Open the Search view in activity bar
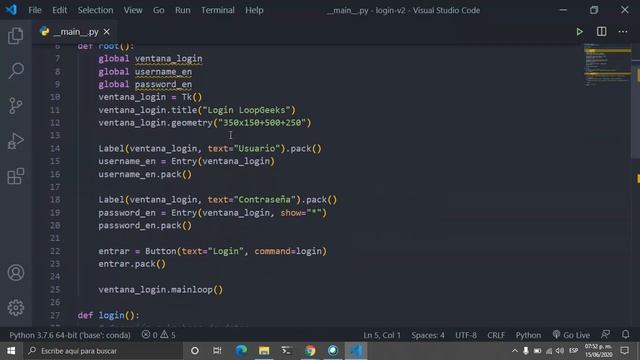Screen dimensions: 640x360 point(16,71)
